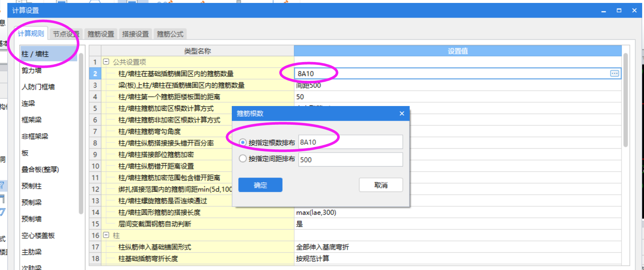Select 剪力墙 in the category list
This screenshot has width=644, height=270.
(x=48, y=70)
